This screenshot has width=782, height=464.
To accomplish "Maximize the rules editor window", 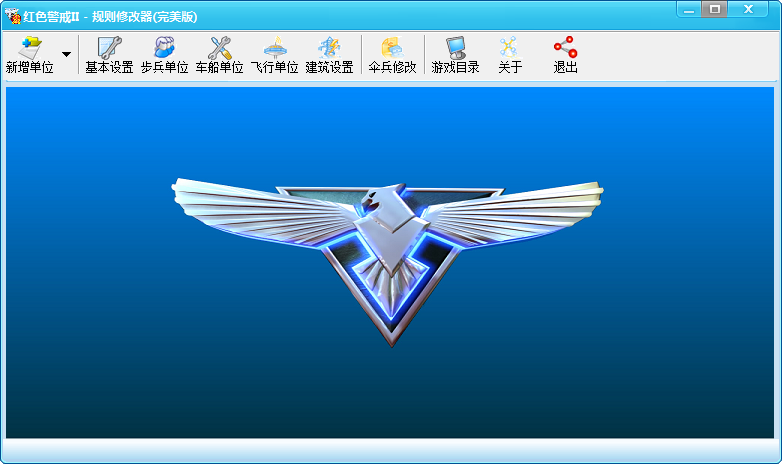I will (714, 9).
